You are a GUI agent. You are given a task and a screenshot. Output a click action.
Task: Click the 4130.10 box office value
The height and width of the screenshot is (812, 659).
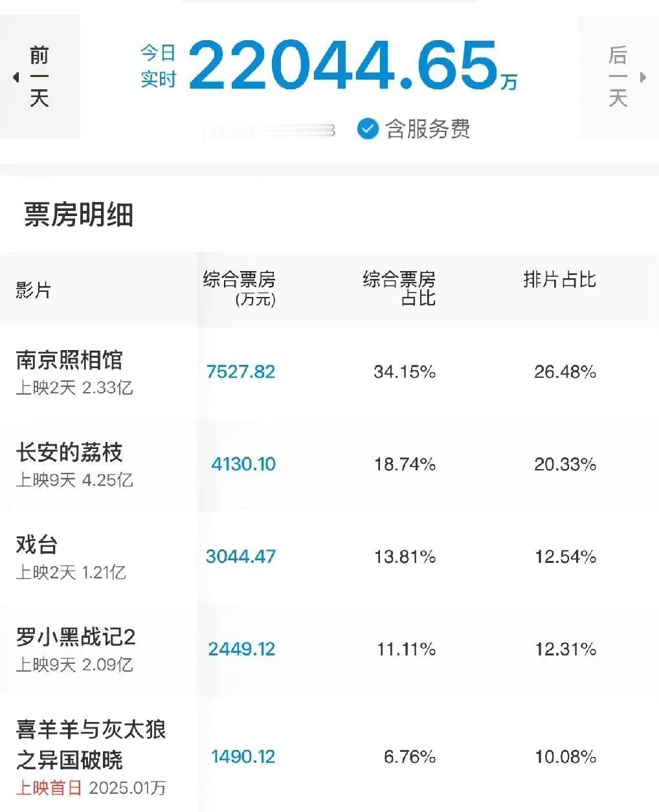(243, 465)
